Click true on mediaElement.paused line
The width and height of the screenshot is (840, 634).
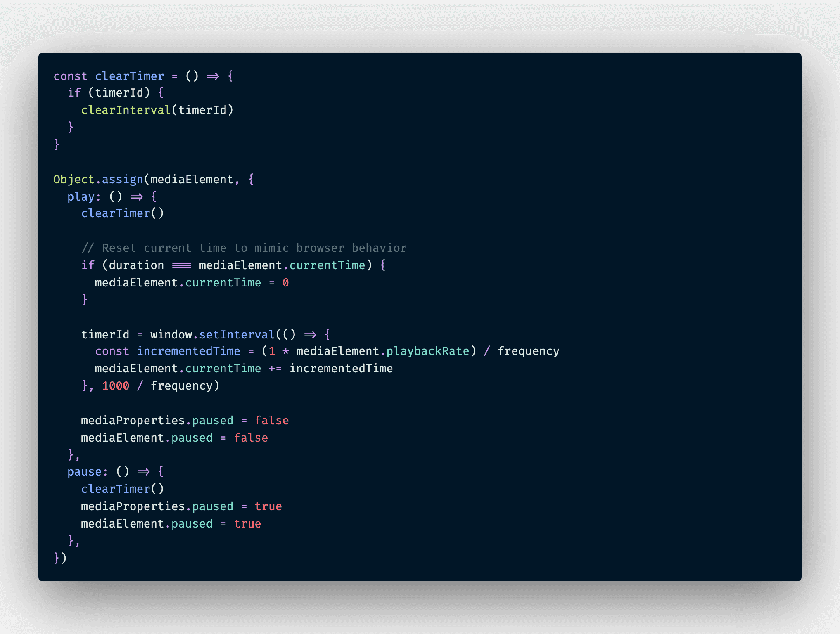[x=248, y=523]
